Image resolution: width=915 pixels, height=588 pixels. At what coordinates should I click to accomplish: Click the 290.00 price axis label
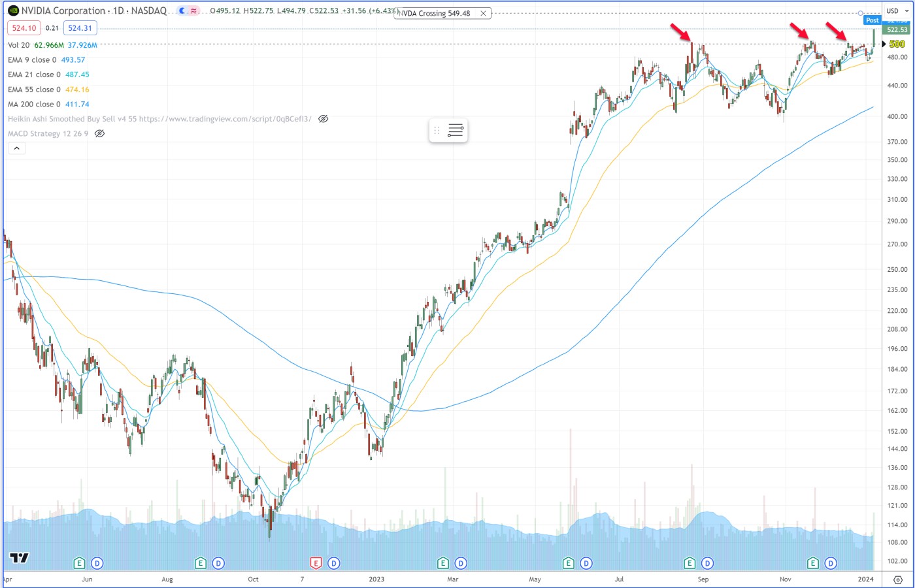tap(897, 221)
